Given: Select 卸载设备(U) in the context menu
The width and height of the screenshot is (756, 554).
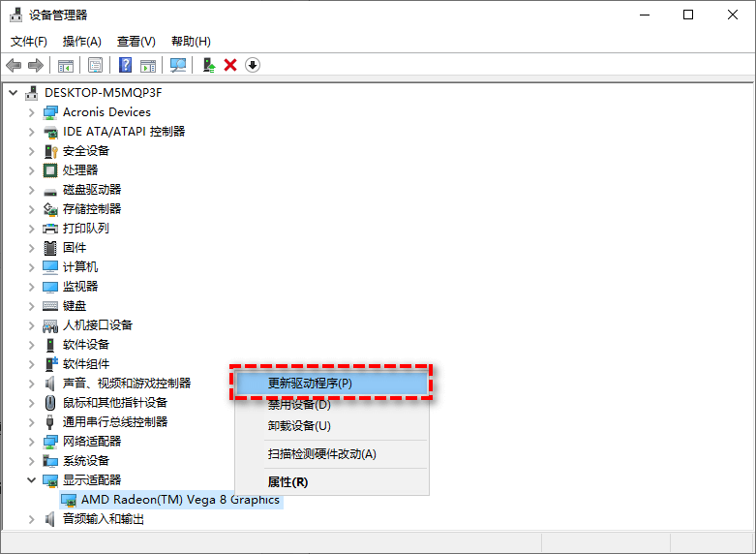Looking at the screenshot, I should [299, 425].
